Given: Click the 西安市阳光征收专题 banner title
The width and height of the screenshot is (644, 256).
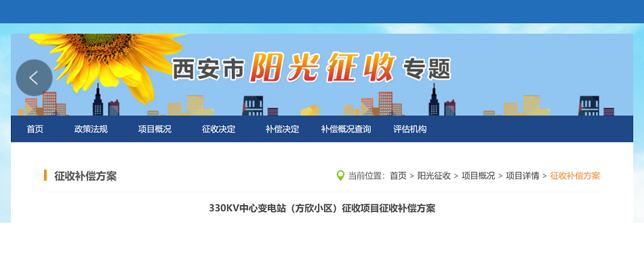Looking at the screenshot, I should coord(311,68).
